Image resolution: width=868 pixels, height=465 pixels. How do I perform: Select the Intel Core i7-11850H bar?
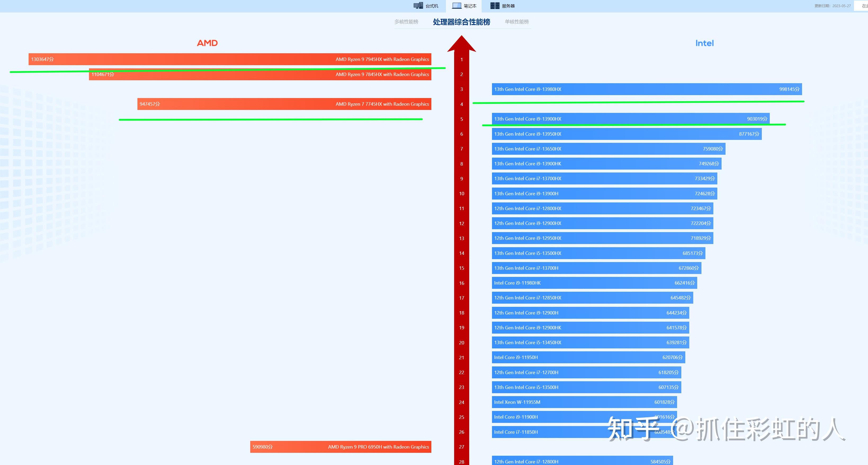click(x=584, y=432)
